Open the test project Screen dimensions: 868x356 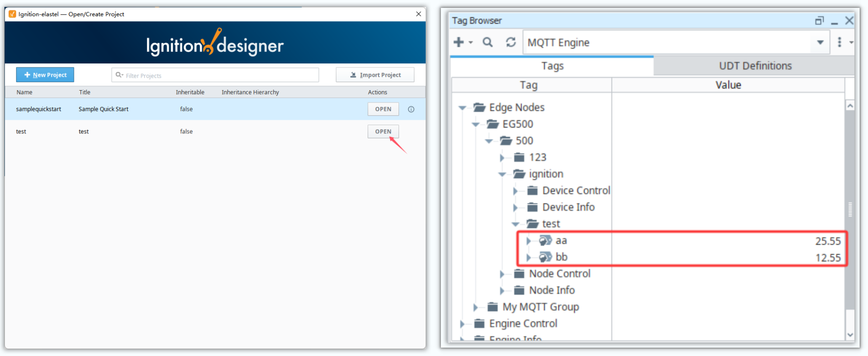[383, 131]
